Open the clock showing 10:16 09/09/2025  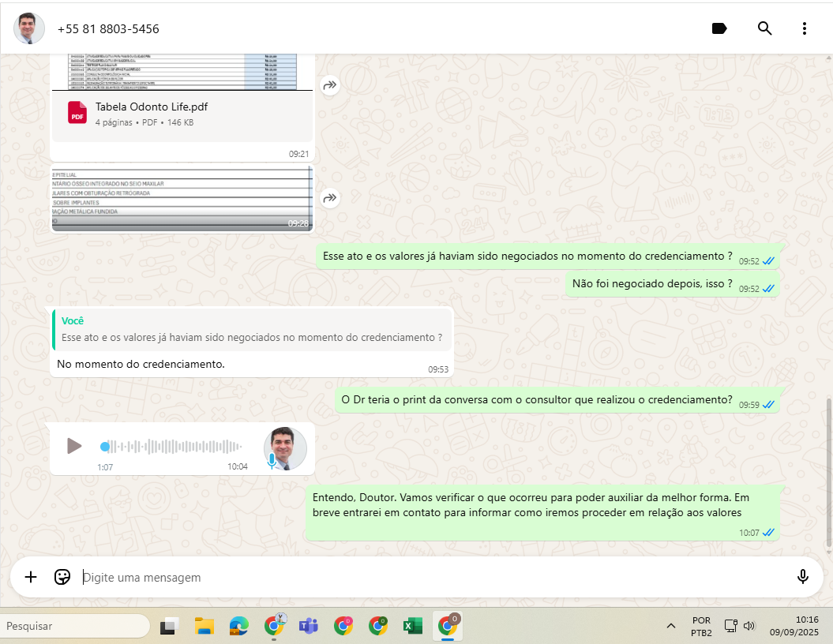pos(794,626)
